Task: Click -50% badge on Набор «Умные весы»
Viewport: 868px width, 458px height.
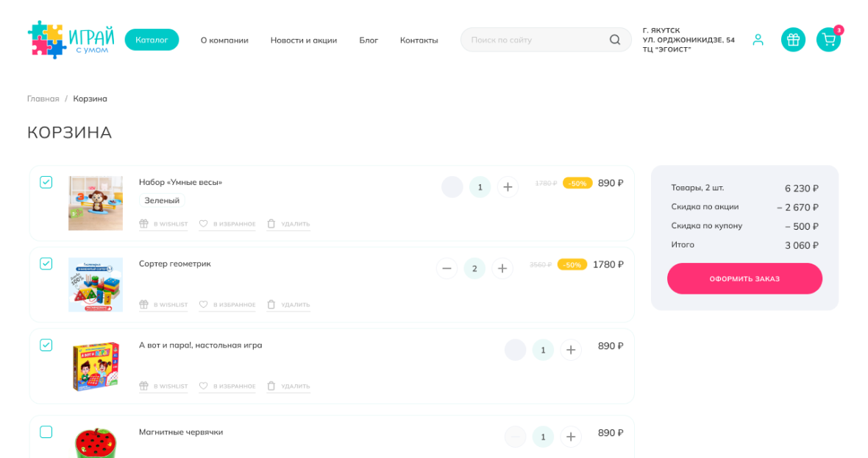Action: tap(577, 183)
